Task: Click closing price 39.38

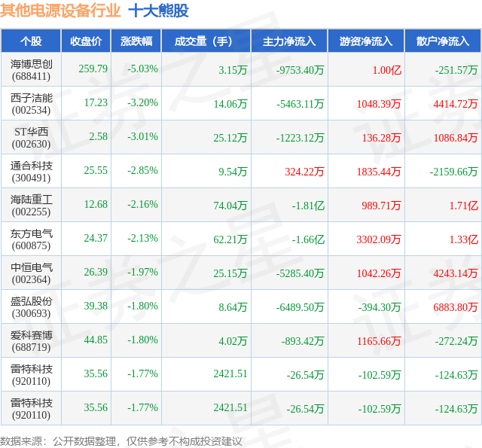Action: [x=96, y=306]
